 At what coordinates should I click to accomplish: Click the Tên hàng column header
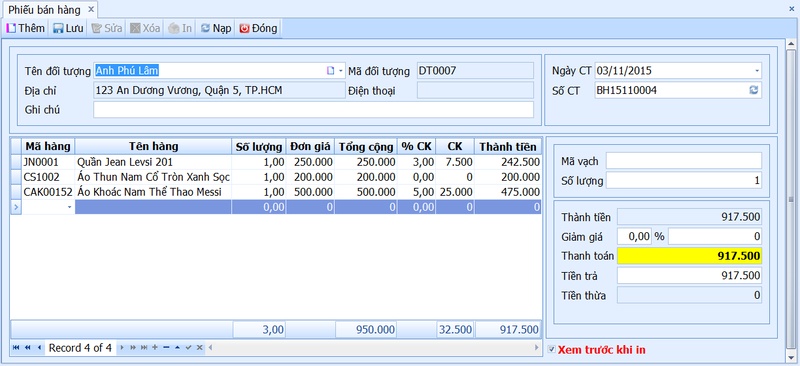(153, 147)
